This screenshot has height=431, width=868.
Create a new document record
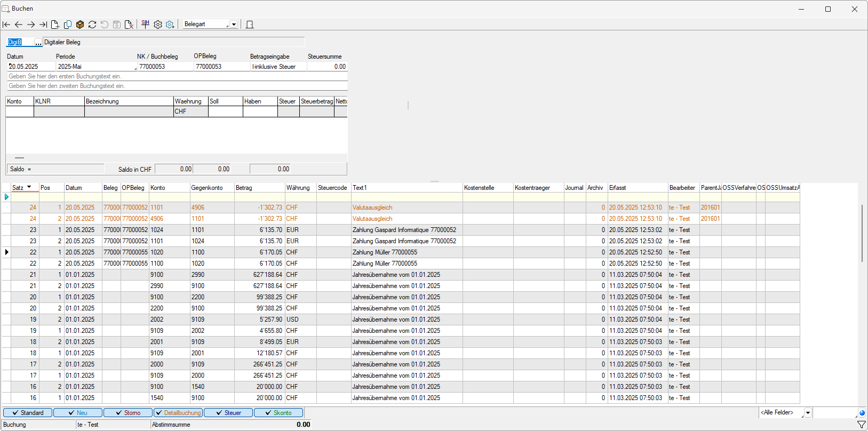55,25
